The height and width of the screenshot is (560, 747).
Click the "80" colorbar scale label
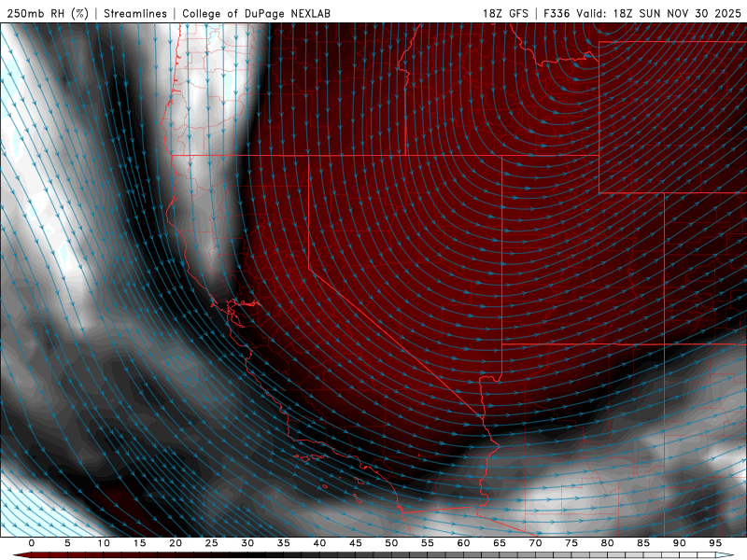pyautogui.click(x=608, y=543)
